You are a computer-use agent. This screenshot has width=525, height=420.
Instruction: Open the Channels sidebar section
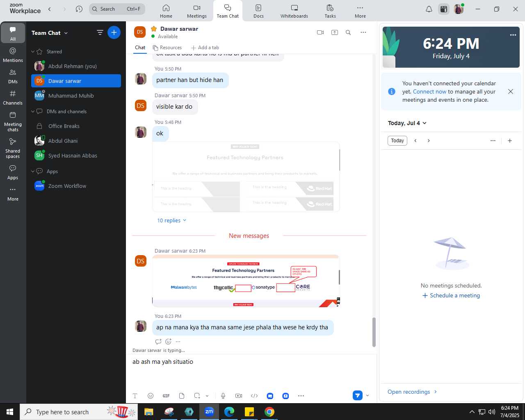pyautogui.click(x=13, y=97)
